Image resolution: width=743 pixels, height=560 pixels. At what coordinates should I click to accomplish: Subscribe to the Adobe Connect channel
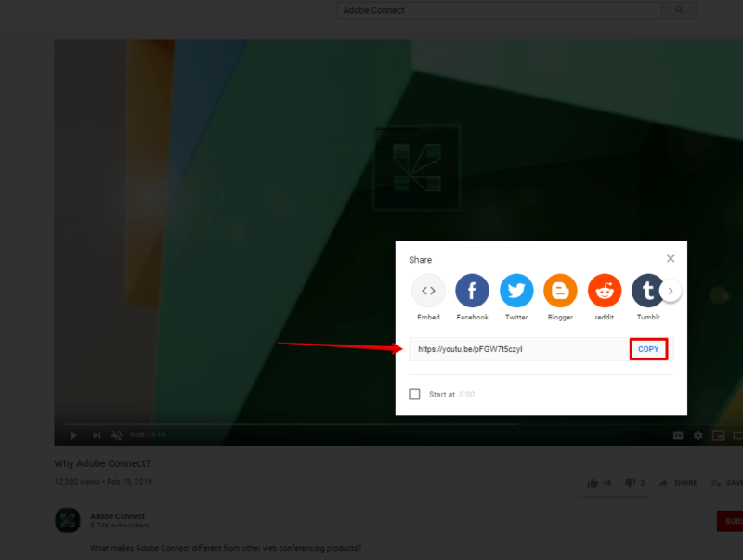pos(730,521)
